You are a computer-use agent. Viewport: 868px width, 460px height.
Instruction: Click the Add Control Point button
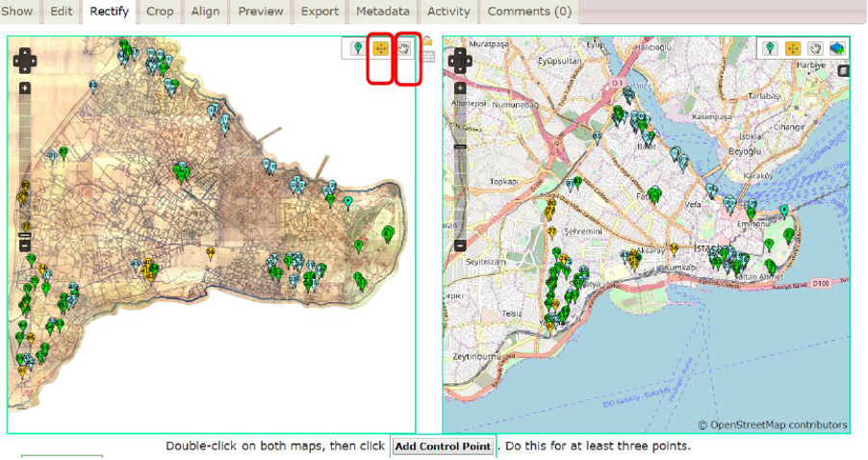(443, 447)
